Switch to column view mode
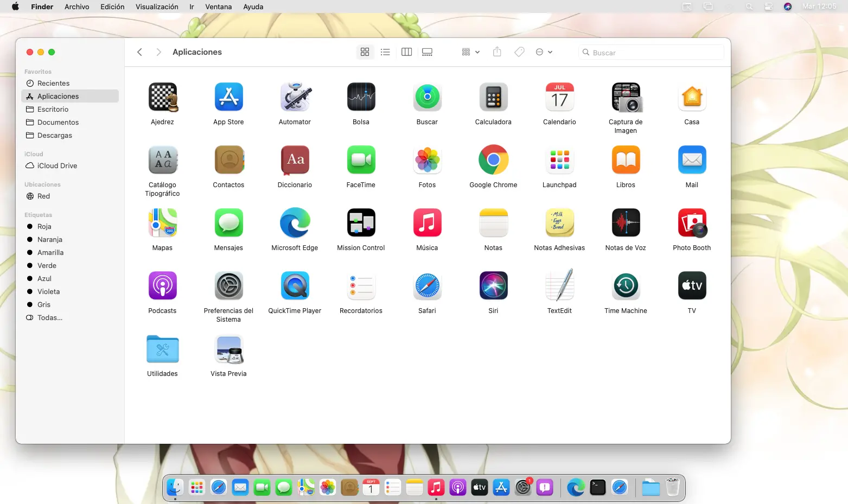 pos(406,52)
